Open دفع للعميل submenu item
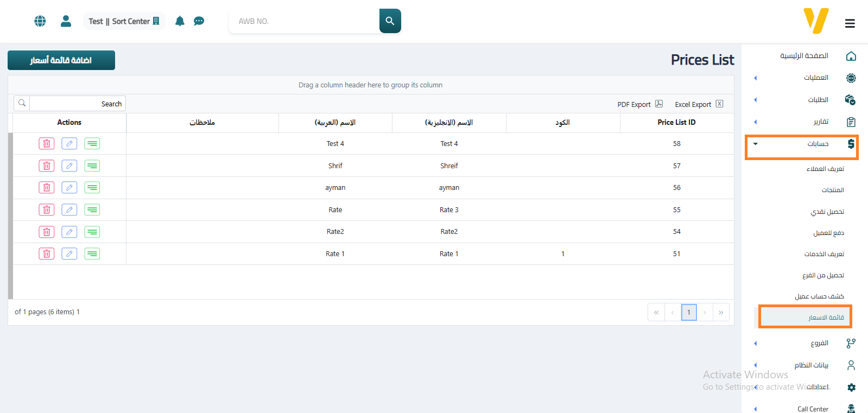Viewport: 868px width, 413px height. coord(828,233)
